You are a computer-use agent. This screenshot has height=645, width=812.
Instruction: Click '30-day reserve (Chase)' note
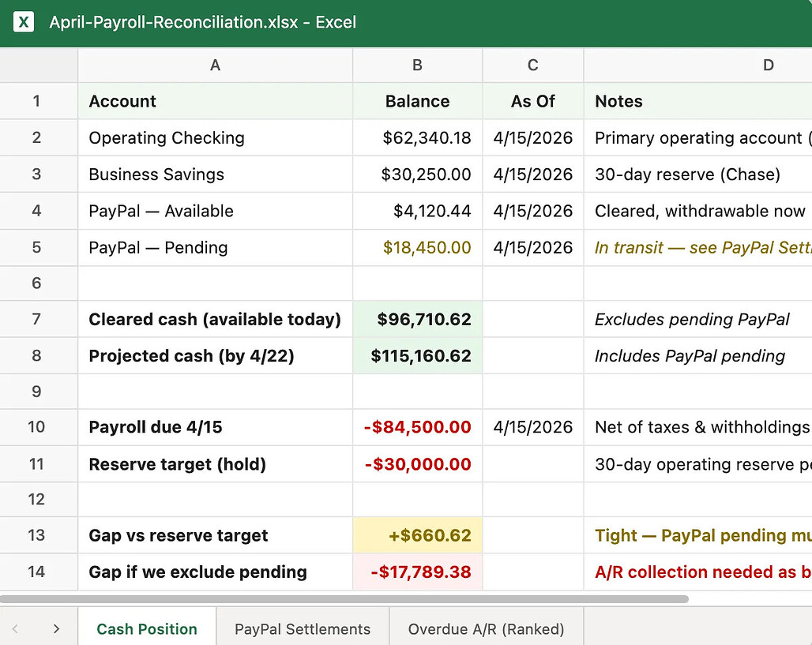698,174
